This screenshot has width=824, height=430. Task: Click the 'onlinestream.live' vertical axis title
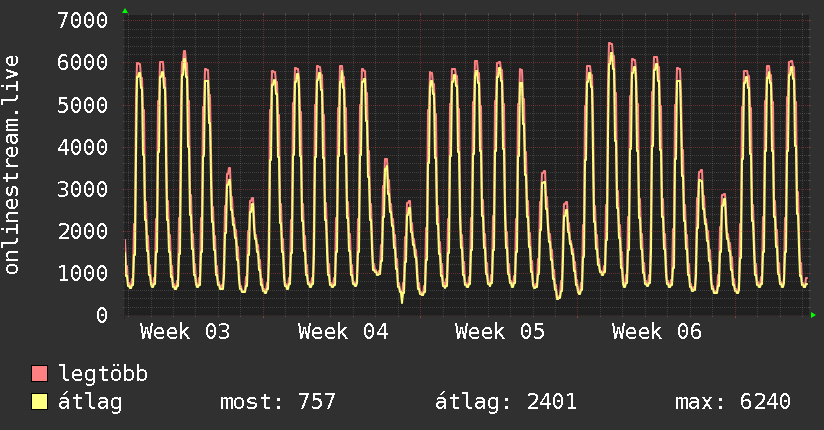click(x=11, y=165)
